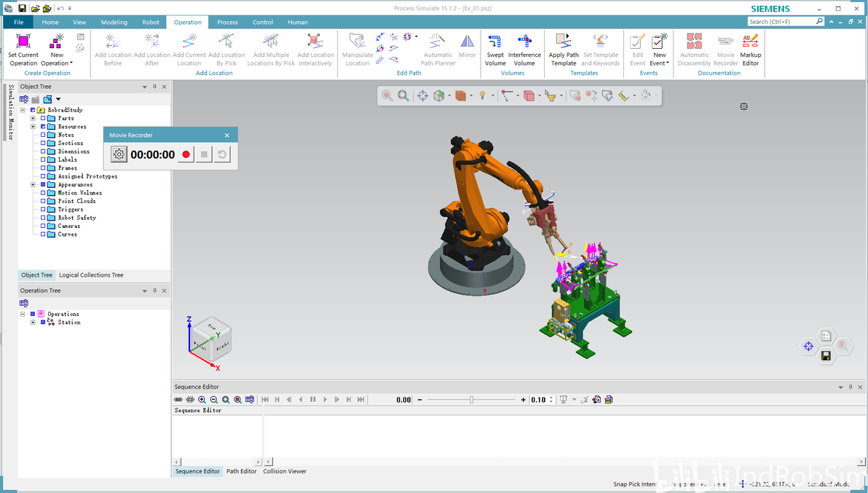This screenshot has height=493, width=868.
Task: Toggle the Dimensions checkbox
Action: pos(43,151)
